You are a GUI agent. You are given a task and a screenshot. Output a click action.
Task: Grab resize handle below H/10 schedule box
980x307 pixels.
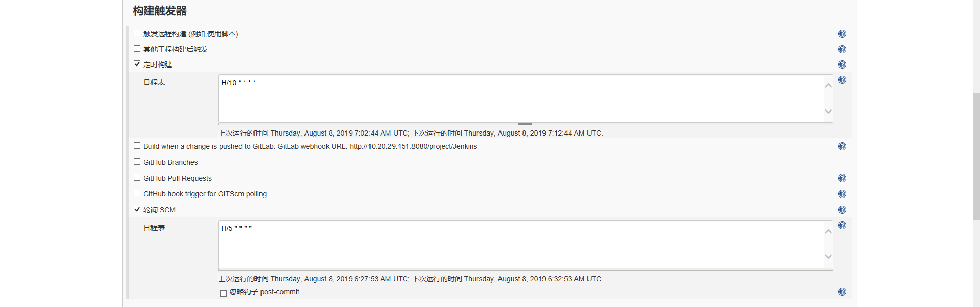click(525, 124)
